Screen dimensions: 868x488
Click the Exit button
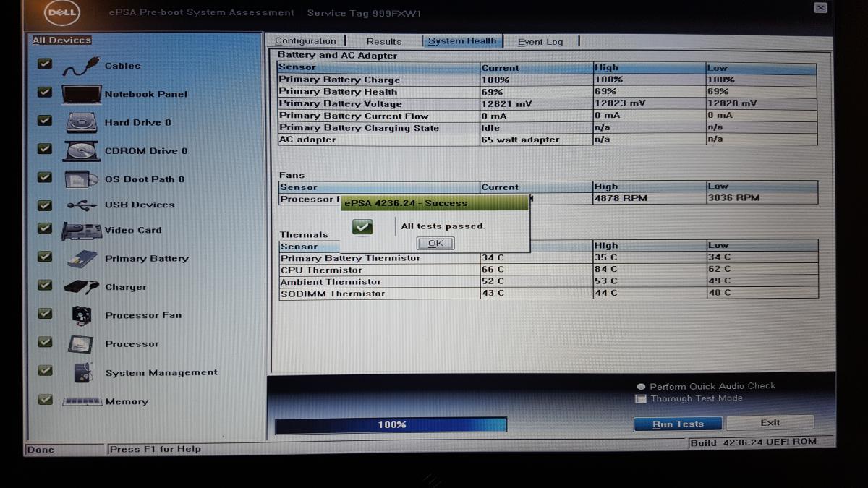tap(770, 423)
